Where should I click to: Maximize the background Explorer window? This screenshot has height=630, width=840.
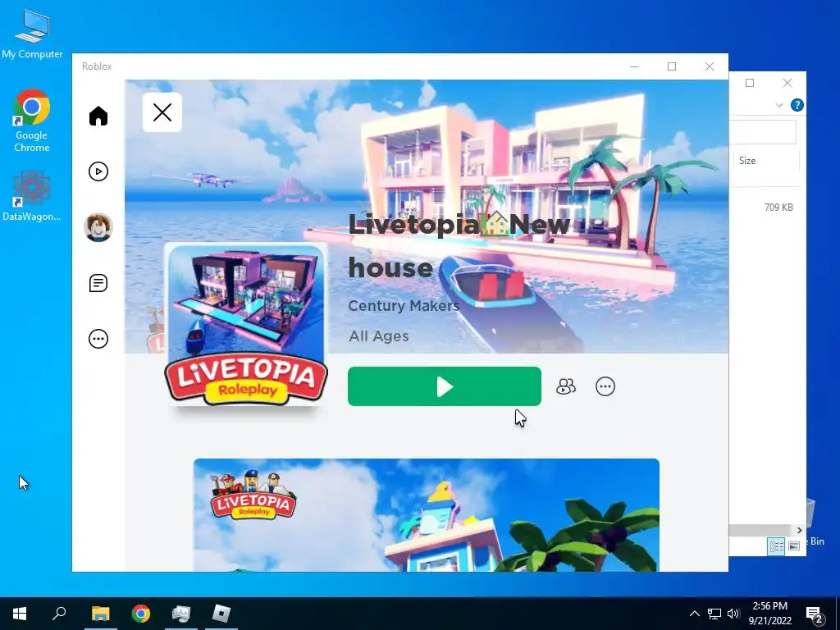[x=750, y=83]
